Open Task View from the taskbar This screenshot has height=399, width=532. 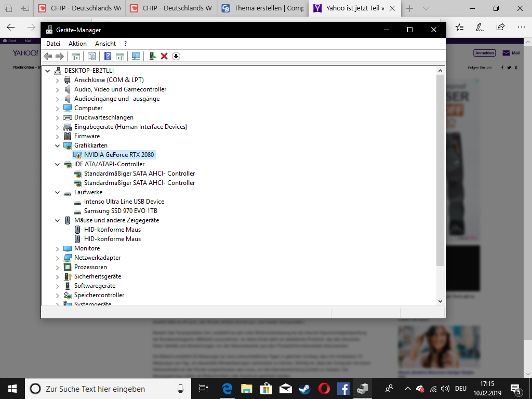pos(204,389)
